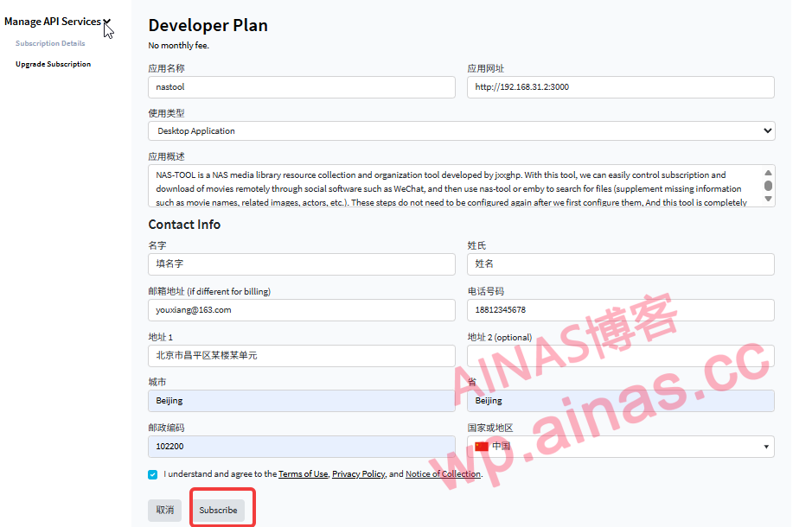This screenshot has height=527, width=812.
Task: Open the 使用类型 Desktop Application dropdown
Action: pyautogui.click(x=462, y=130)
